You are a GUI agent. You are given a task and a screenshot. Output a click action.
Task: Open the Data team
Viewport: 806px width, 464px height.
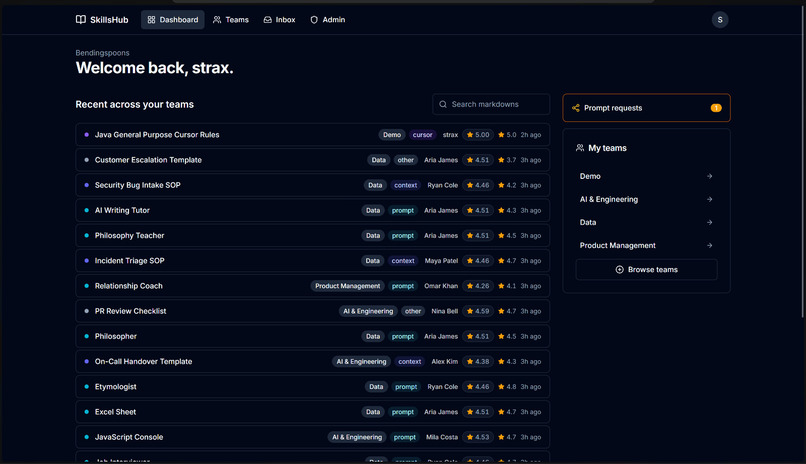[x=646, y=222]
